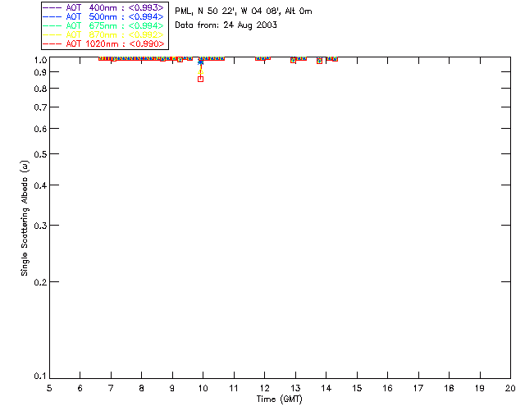525x420 pixels.
Task: Click the yellow triangle outlier marker near 0.9
Action: 200,71
